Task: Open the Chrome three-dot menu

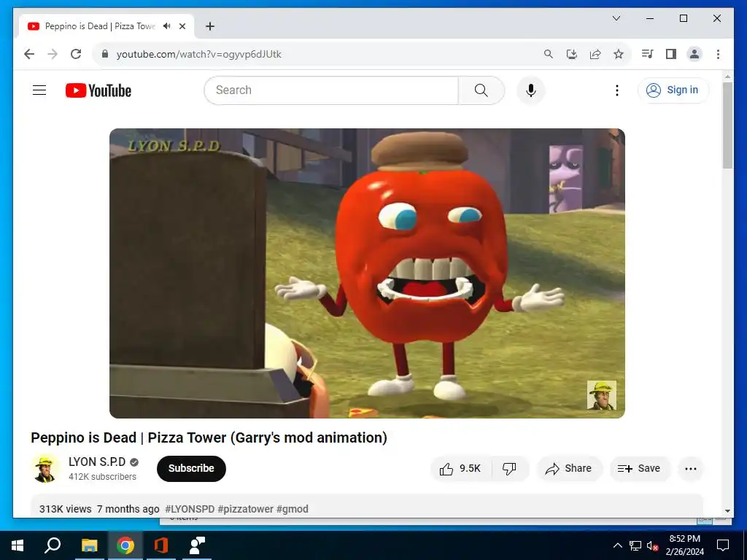Action: pos(718,54)
